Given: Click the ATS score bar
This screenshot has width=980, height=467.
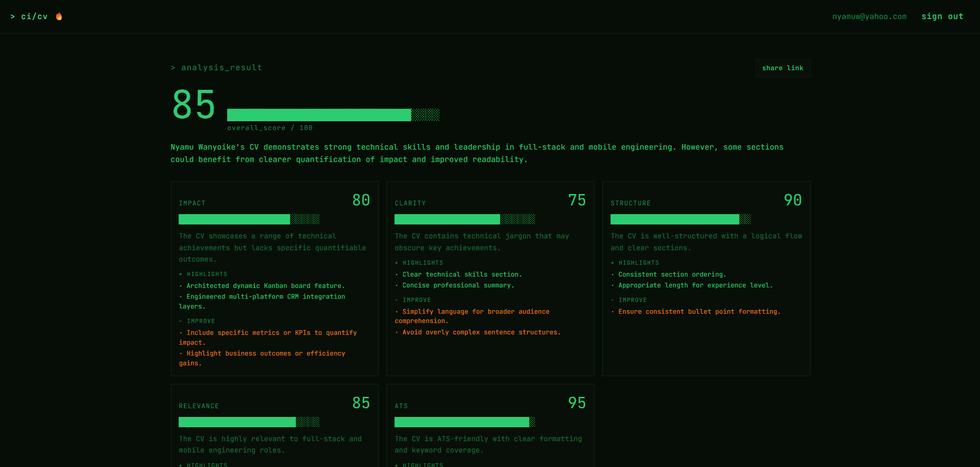Looking at the screenshot, I should pos(464,422).
